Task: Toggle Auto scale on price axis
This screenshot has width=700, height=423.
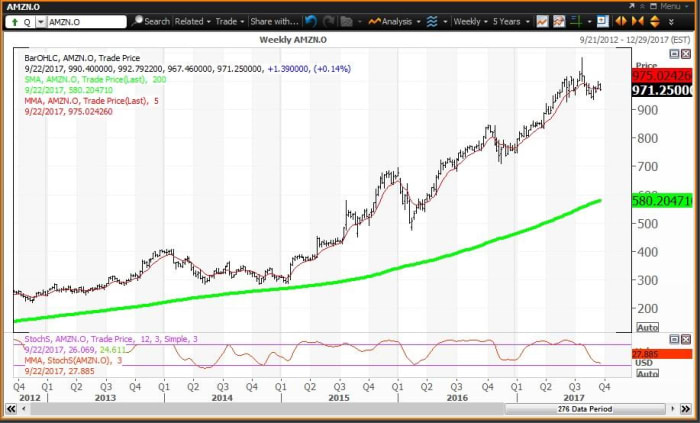Action: (x=647, y=327)
